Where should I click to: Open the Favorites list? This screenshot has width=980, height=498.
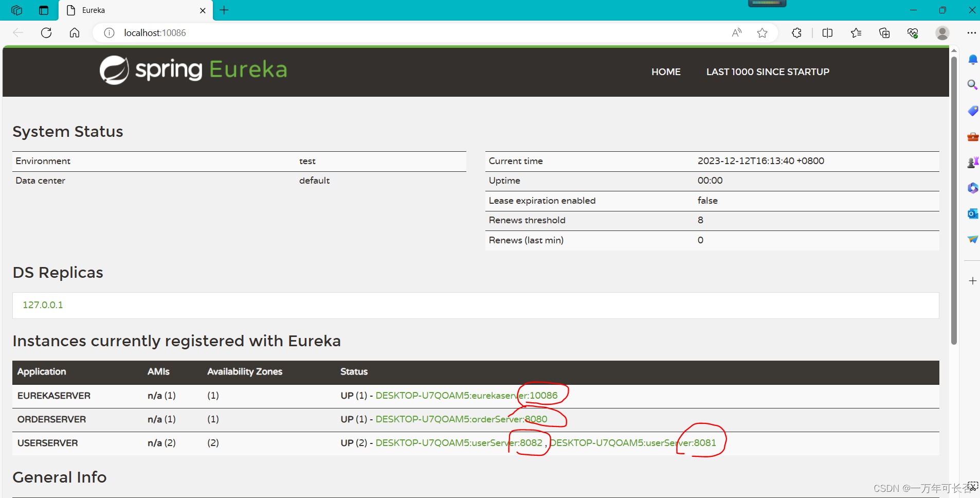(x=856, y=33)
